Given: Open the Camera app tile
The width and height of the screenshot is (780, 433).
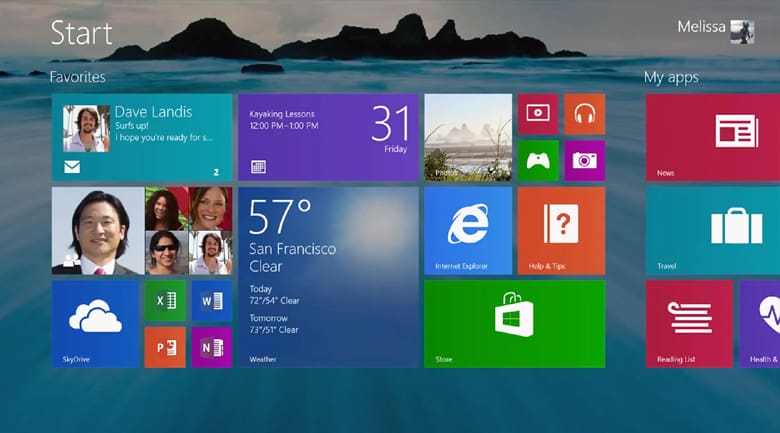Looking at the screenshot, I should click(x=584, y=160).
